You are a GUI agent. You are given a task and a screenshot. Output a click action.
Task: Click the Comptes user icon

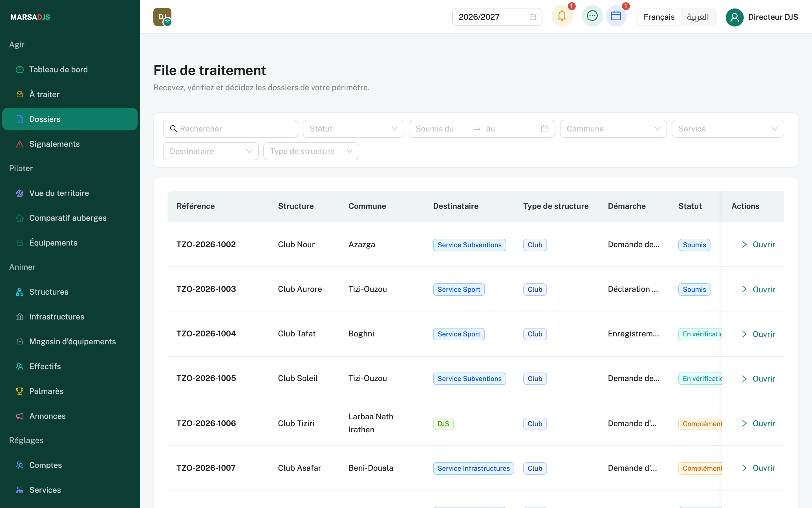point(20,465)
